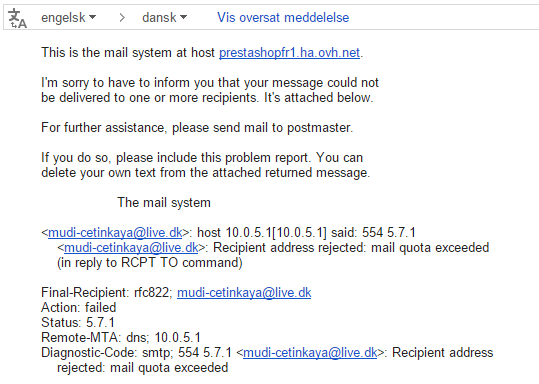Click Vis oversat meddelelse link
This screenshot has height=384, width=539.
[x=283, y=18]
